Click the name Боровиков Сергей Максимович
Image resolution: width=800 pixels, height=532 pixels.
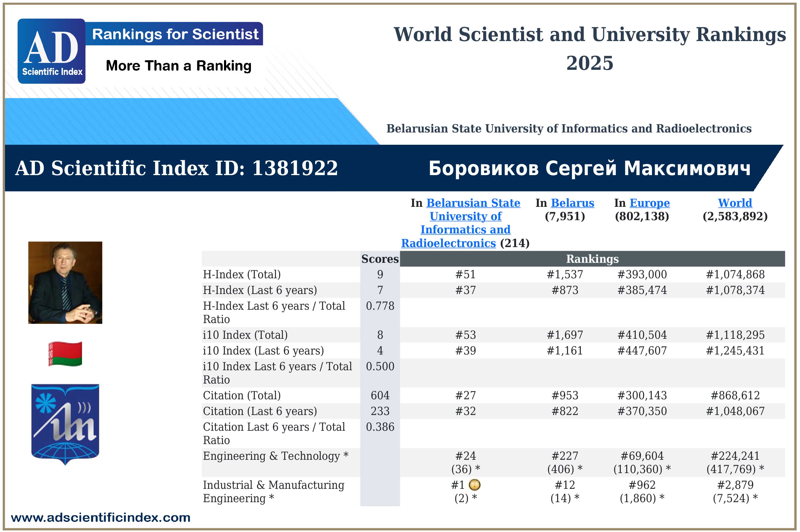[x=590, y=168]
